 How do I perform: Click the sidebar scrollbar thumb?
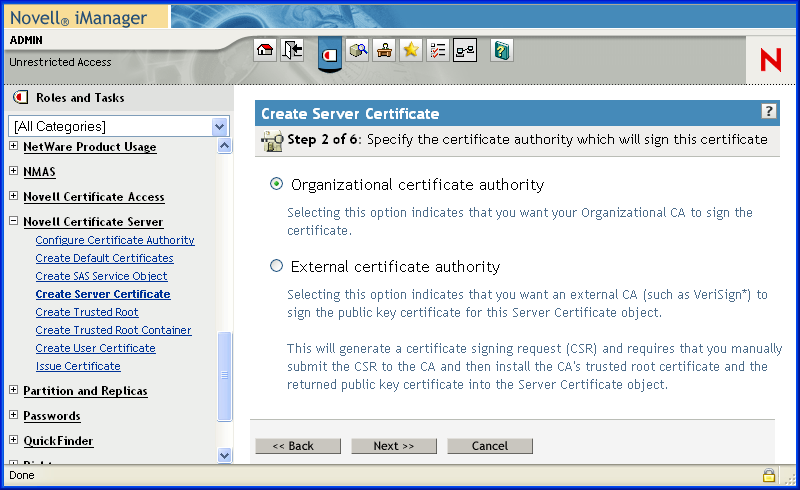coord(224,376)
